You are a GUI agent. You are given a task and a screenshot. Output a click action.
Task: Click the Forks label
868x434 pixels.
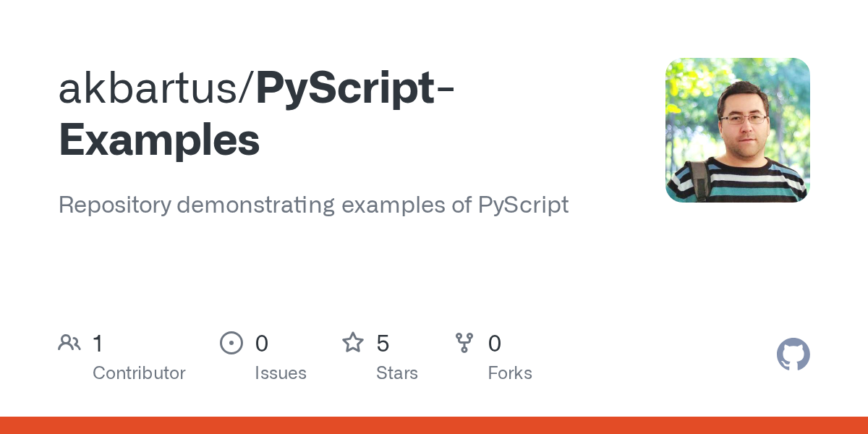[510, 373]
